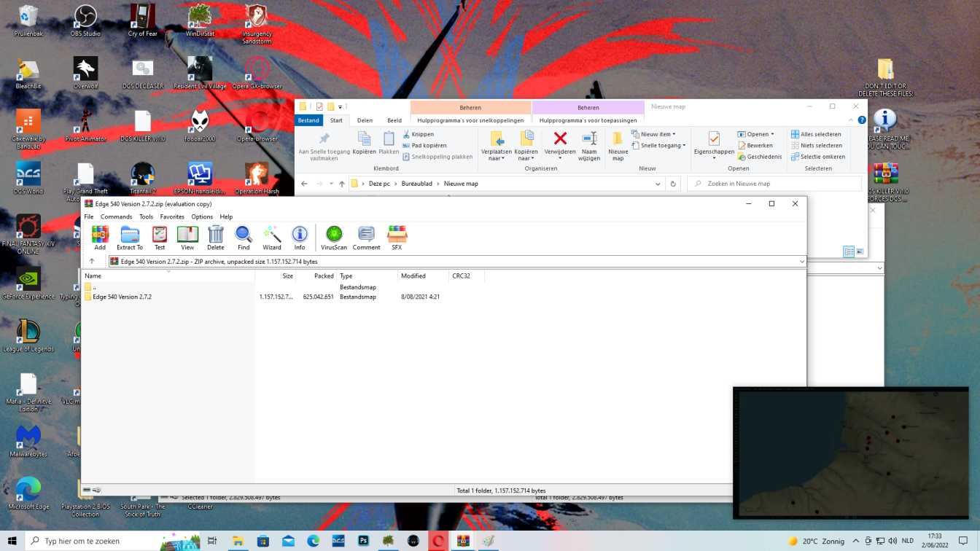Click the Extract To icon in WinRAR
This screenshot has width=980, height=551.
130,238
